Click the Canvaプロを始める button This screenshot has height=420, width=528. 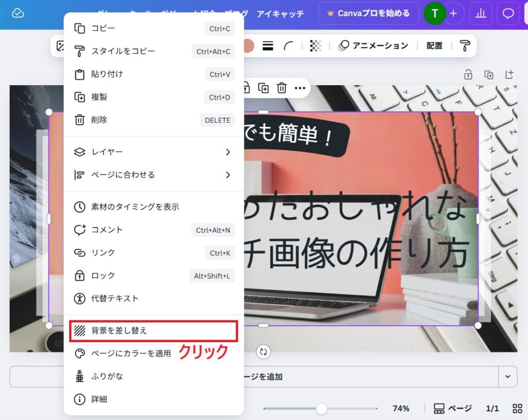(x=368, y=13)
